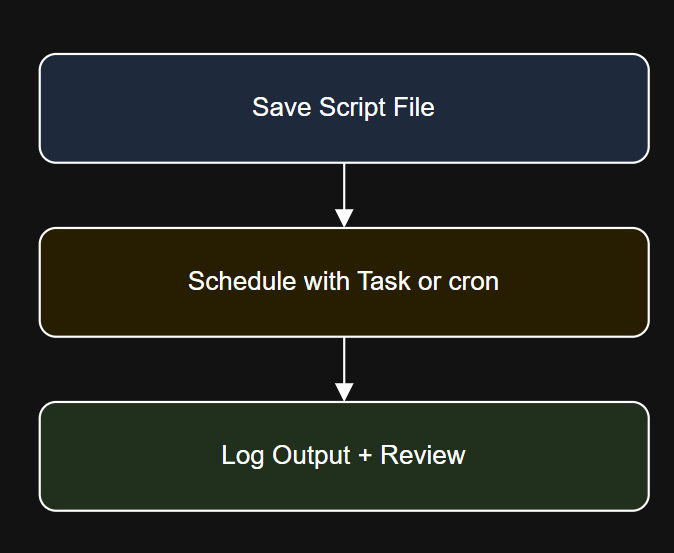Click the word "cron" in the brown node
Screen dimensions: 674x553
tap(473, 281)
